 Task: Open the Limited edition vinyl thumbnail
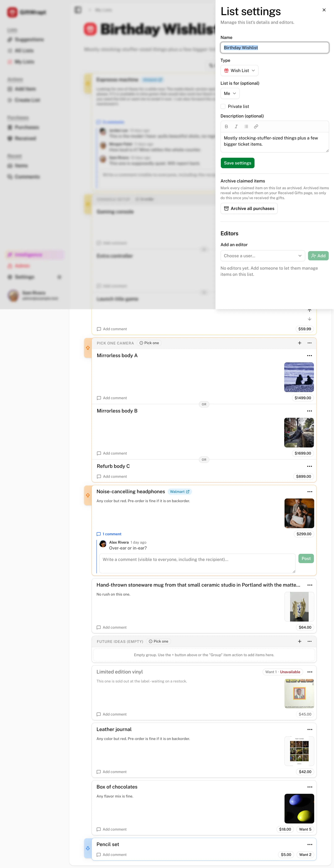[x=299, y=693]
